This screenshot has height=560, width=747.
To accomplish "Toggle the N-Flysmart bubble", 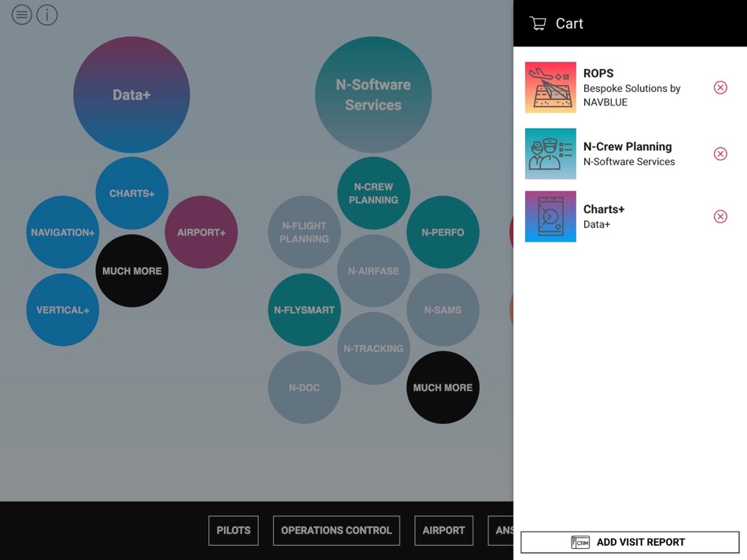I will [304, 310].
